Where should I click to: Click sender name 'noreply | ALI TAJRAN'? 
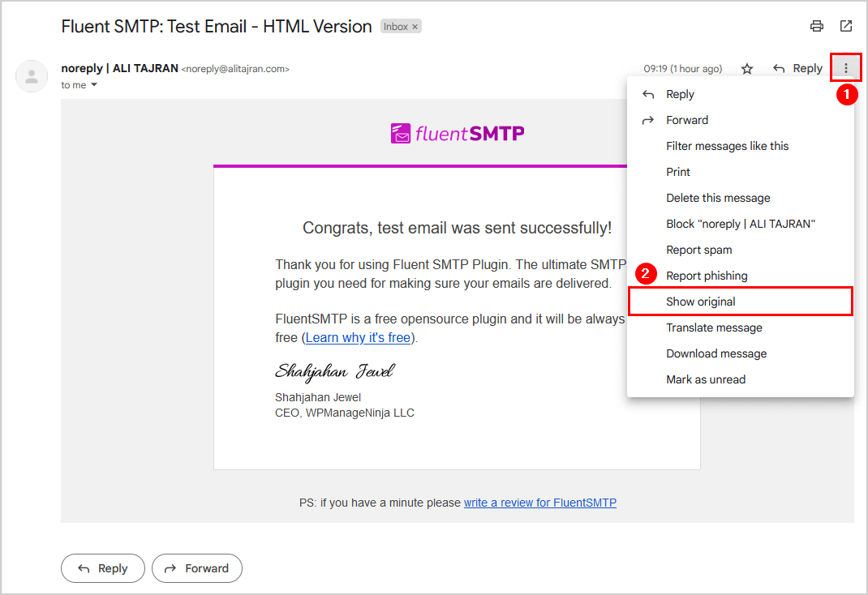point(119,68)
